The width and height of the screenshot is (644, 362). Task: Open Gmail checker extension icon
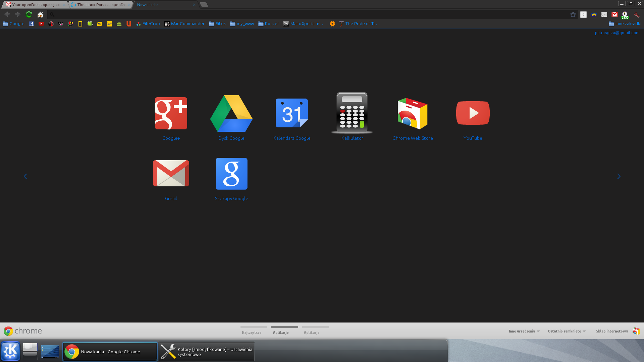(614, 14)
